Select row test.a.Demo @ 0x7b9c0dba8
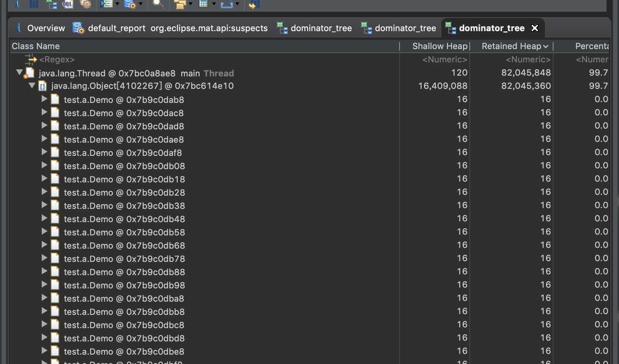The width and height of the screenshot is (619, 364). click(309, 299)
